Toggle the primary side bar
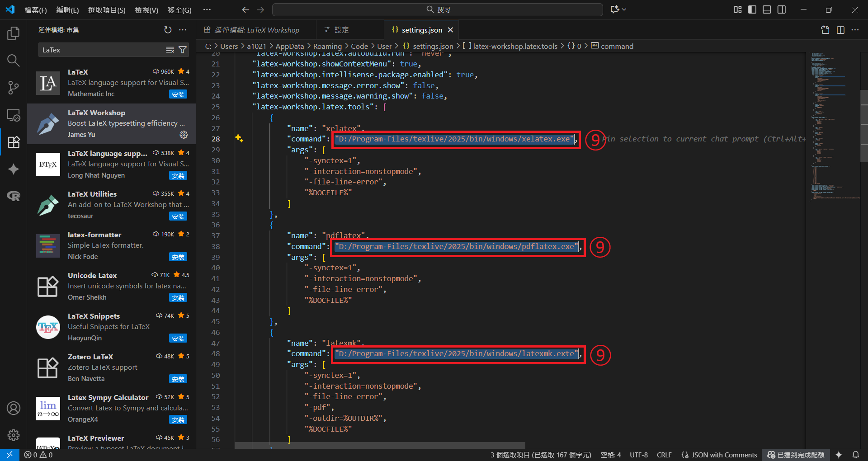This screenshot has width=868, height=461. (x=752, y=9)
